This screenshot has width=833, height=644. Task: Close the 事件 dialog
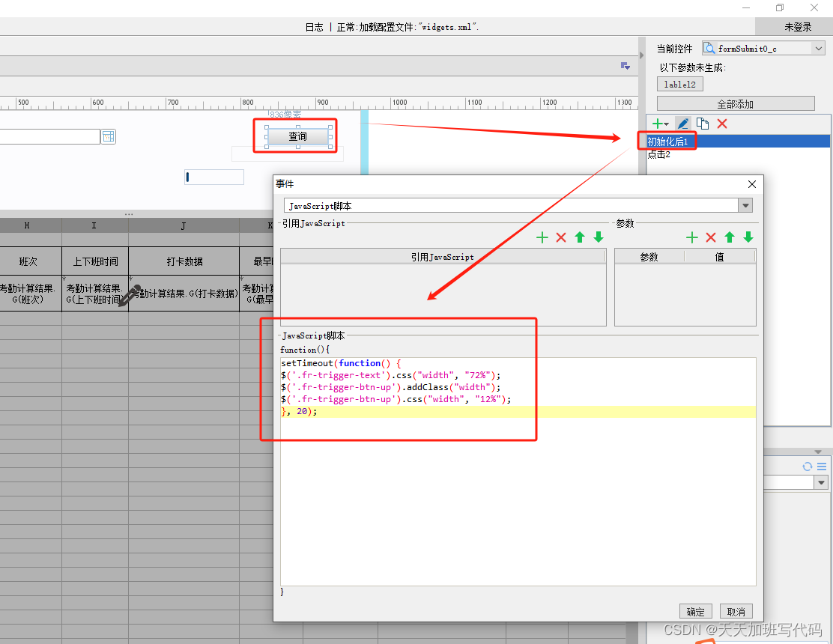751,184
